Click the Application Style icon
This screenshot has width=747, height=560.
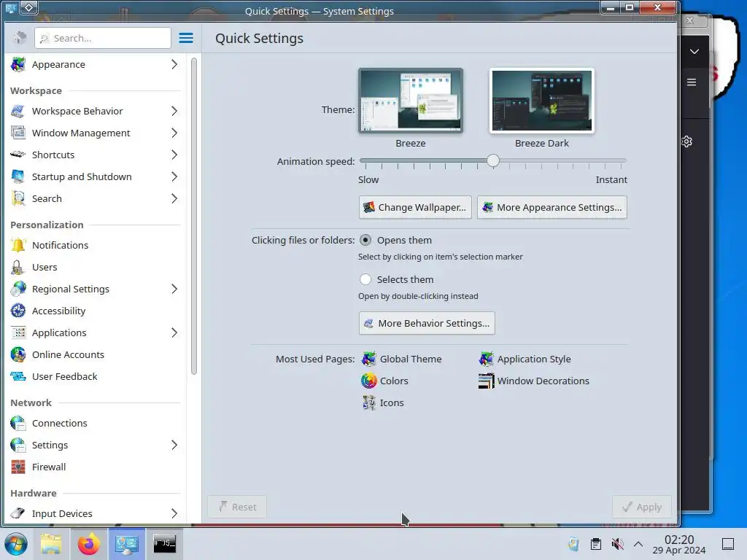(x=486, y=359)
